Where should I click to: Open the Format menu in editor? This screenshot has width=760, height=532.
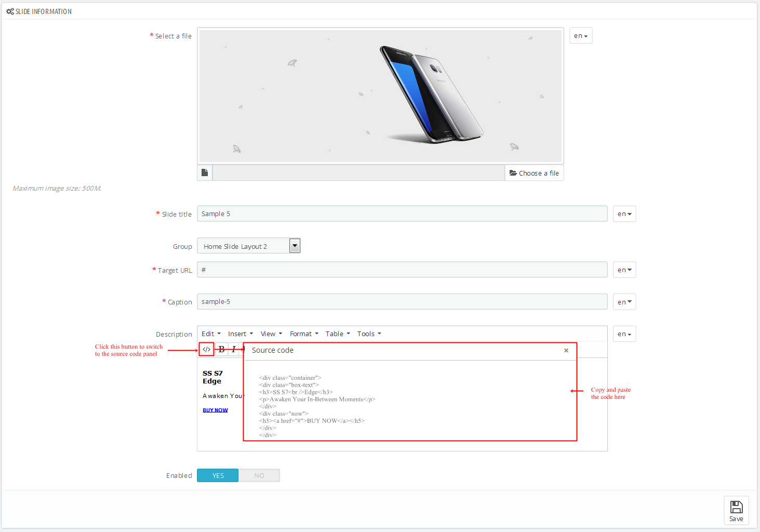304,334
